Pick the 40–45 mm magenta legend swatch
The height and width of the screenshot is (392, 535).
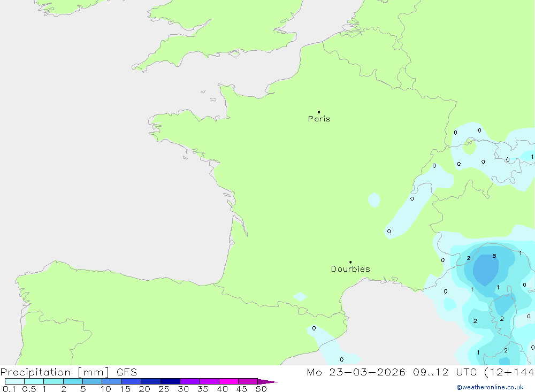tap(228, 381)
